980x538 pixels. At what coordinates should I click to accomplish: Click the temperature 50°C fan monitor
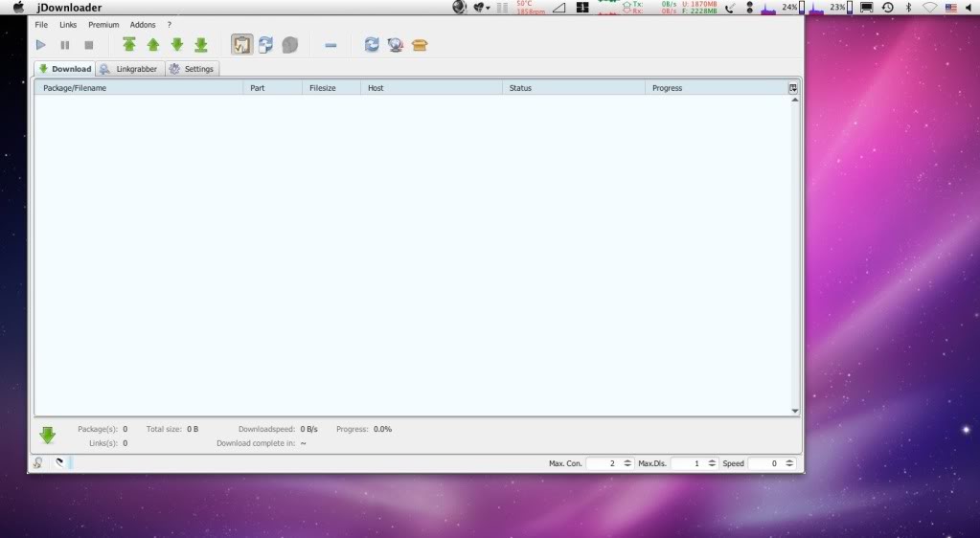click(x=530, y=8)
